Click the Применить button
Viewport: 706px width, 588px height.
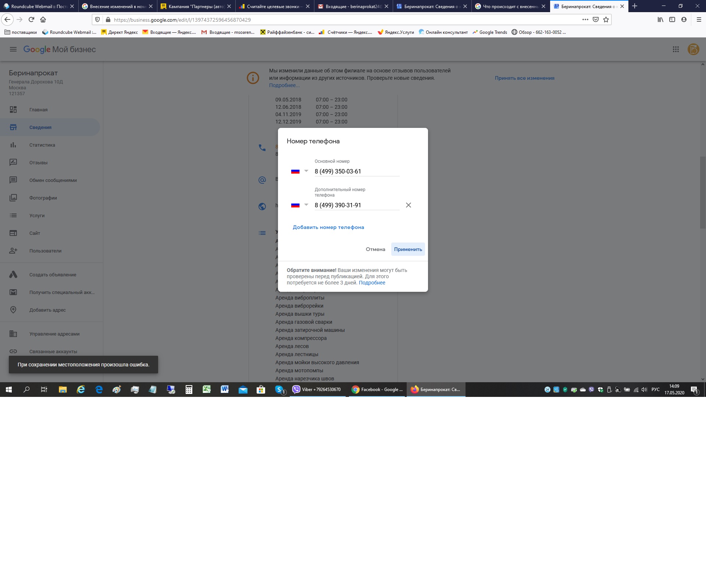408,249
